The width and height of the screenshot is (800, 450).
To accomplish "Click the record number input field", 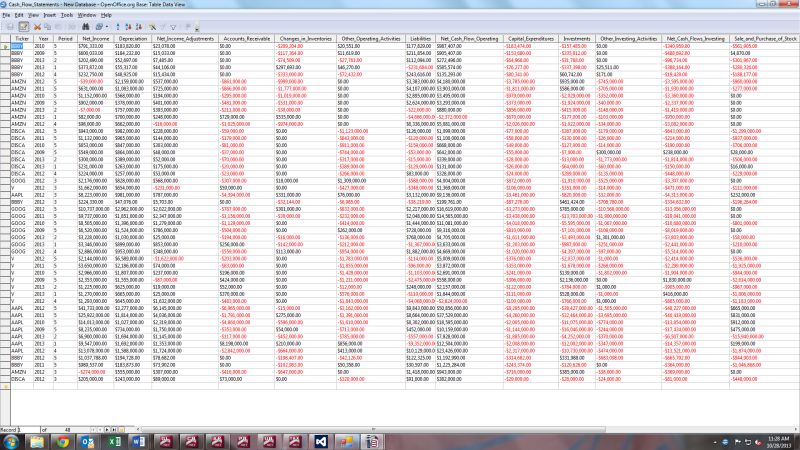I will click(29, 430).
